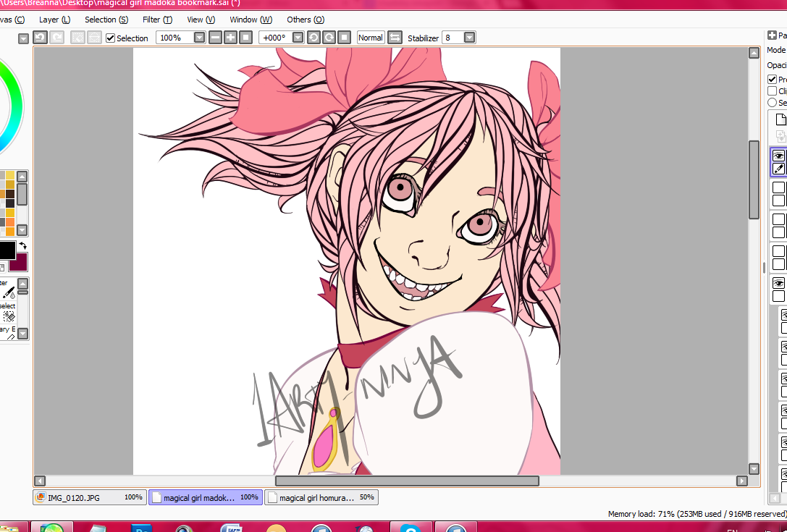Show the second layer via empty visibility box
Viewport: 787px width, 532px height.
(778, 187)
